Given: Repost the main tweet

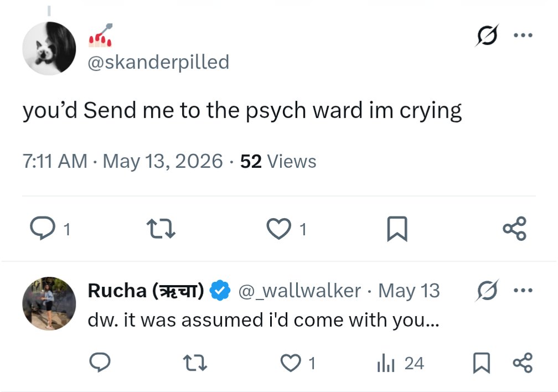Looking at the screenshot, I should pyautogui.click(x=161, y=229).
